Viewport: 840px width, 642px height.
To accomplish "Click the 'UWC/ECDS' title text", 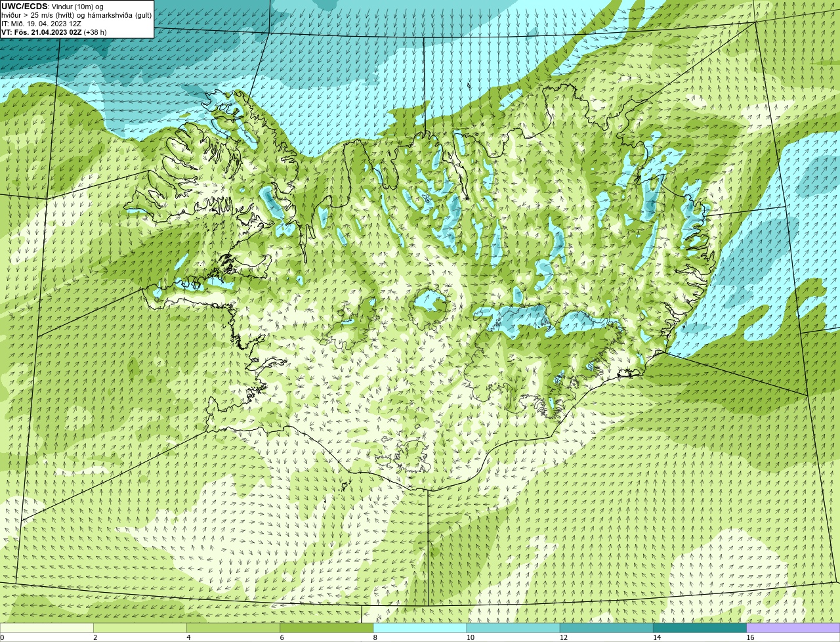I will click(24, 7).
